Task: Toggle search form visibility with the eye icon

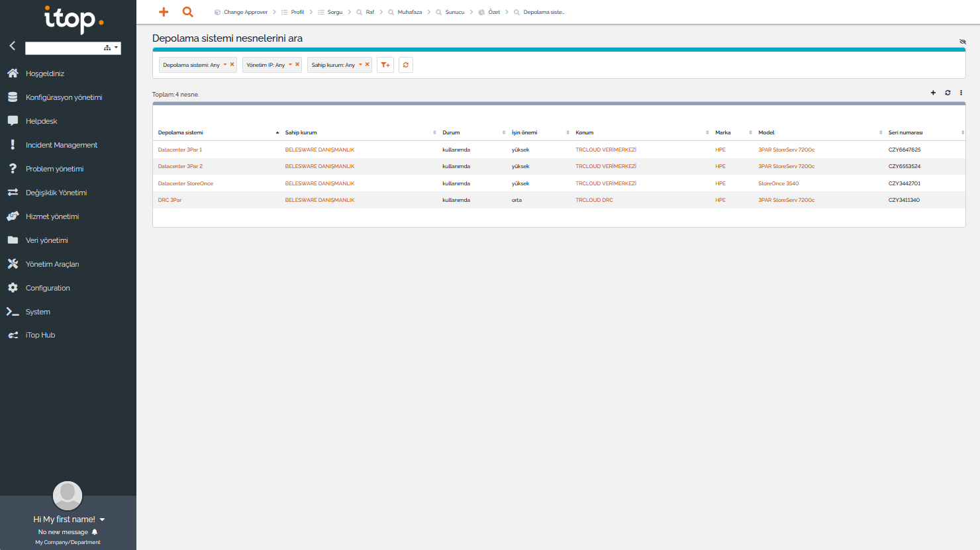Action: pyautogui.click(x=962, y=42)
